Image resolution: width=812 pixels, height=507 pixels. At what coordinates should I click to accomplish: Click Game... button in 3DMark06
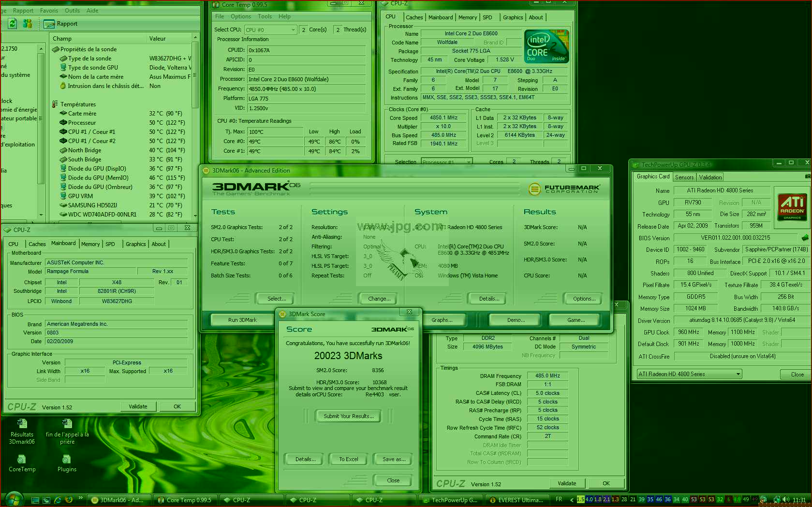click(x=576, y=320)
